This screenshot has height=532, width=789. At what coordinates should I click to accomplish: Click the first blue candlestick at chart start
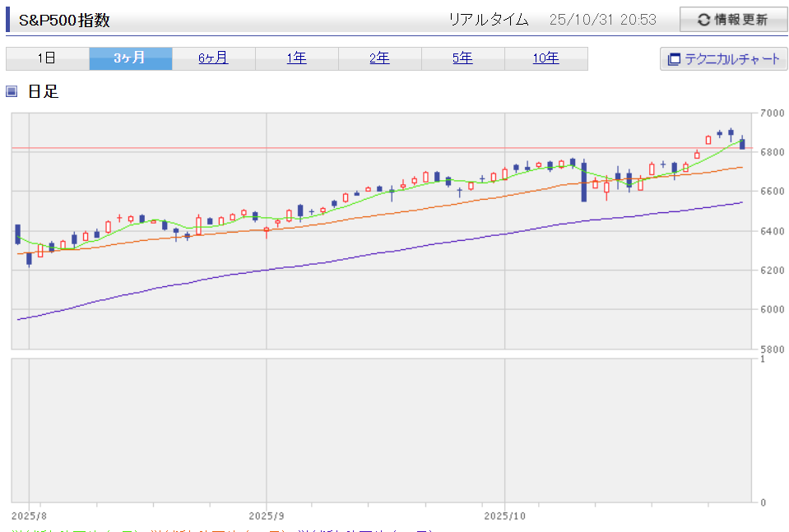click(17, 234)
